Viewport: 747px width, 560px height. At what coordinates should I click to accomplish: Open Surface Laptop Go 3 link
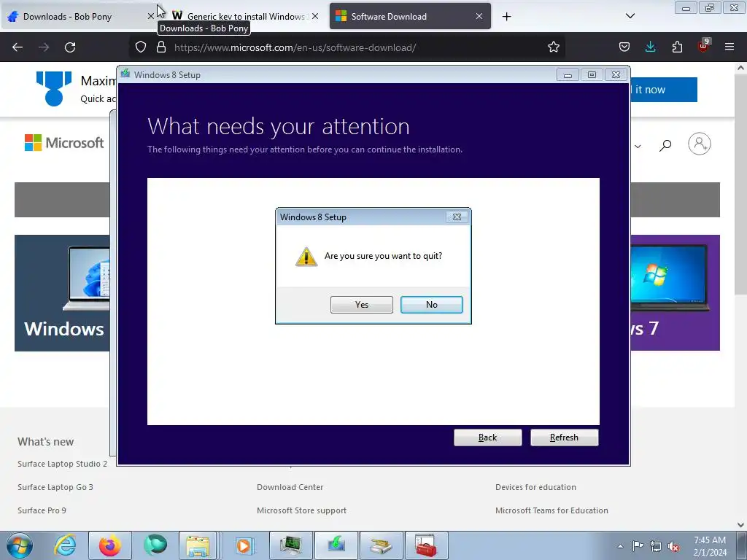pos(55,487)
